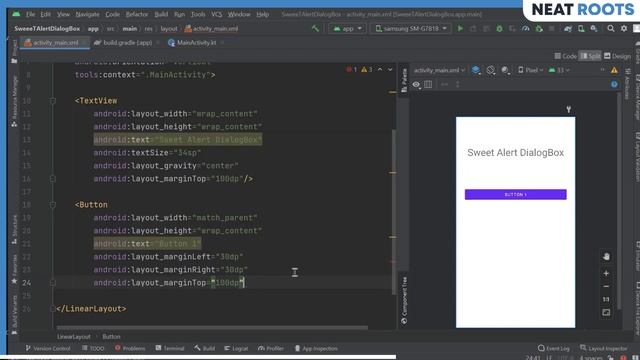The height and width of the screenshot is (360, 640).
Task: Open the Problems tool window
Action: (130, 348)
